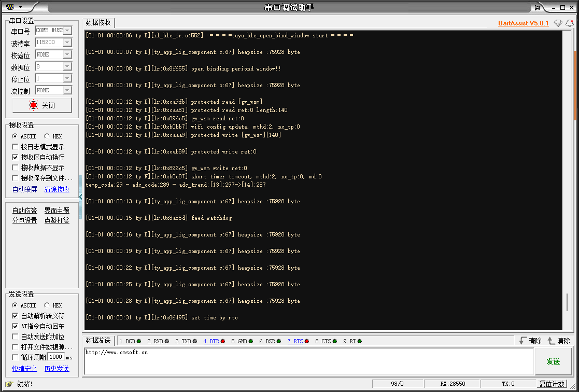The width and height of the screenshot is (579, 392).
Task: Click the RI green signal indicator
Action: click(x=360, y=341)
